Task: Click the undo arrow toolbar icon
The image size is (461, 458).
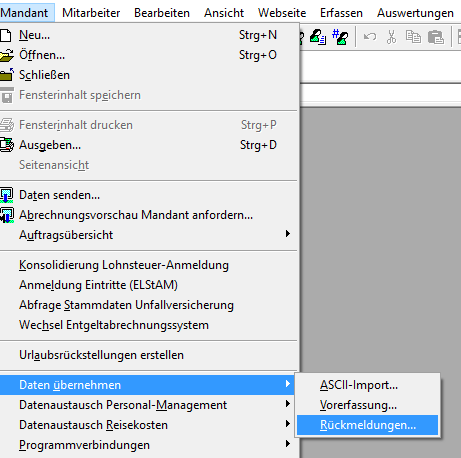Action: point(370,36)
